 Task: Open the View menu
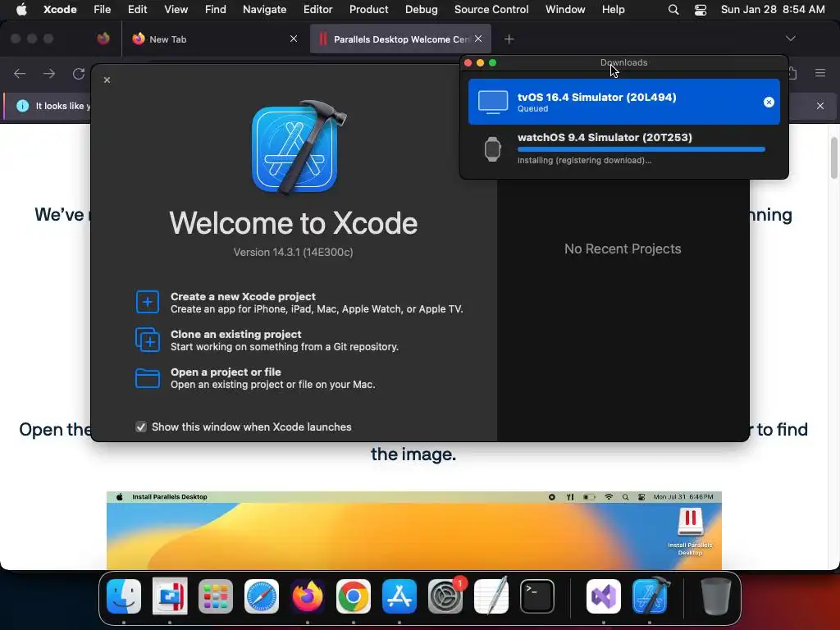[x=176, y=9]
